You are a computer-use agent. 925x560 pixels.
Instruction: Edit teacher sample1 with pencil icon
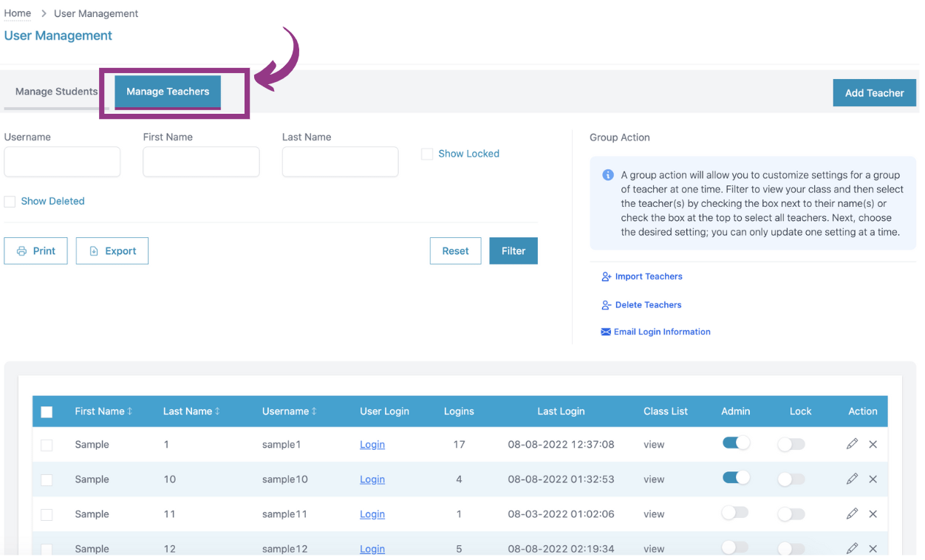coord(852,444)
